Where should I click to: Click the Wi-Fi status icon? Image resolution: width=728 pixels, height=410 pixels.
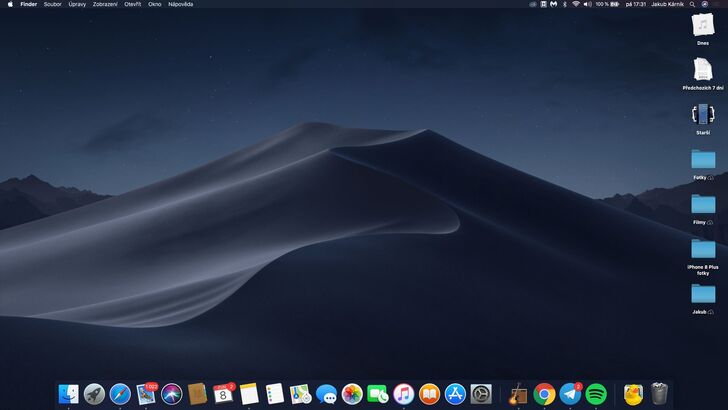pos(576,4)
